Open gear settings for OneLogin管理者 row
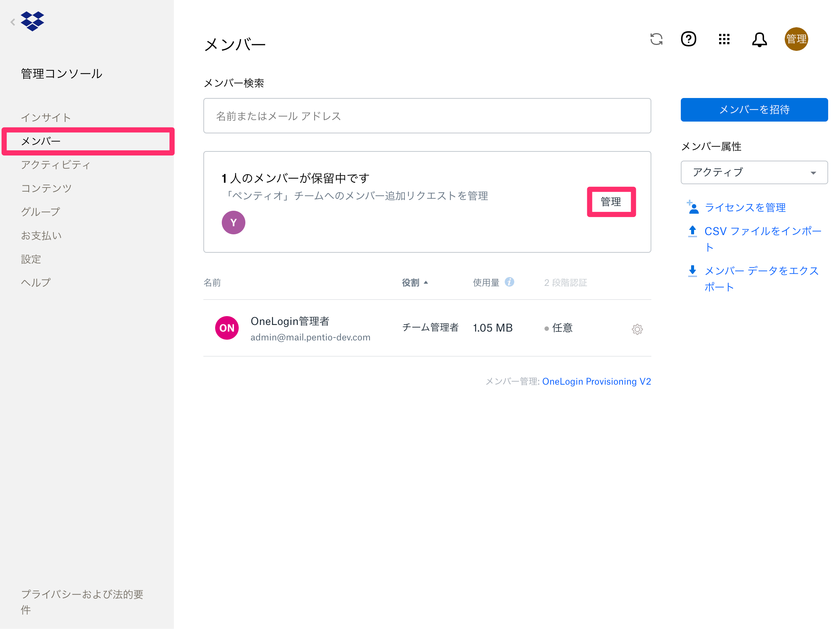The image size is (837, 644). tap(637, 329)
